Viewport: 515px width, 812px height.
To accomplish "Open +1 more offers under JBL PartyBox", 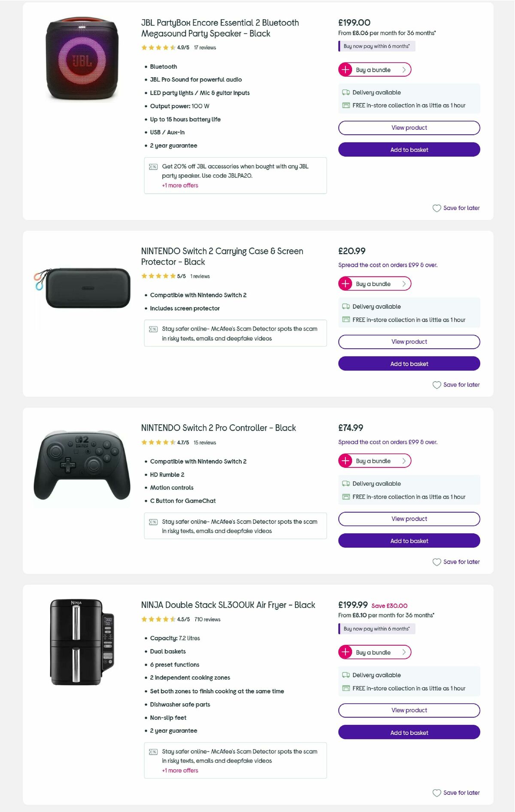I will pyautogui.click(x=179, y=185).
